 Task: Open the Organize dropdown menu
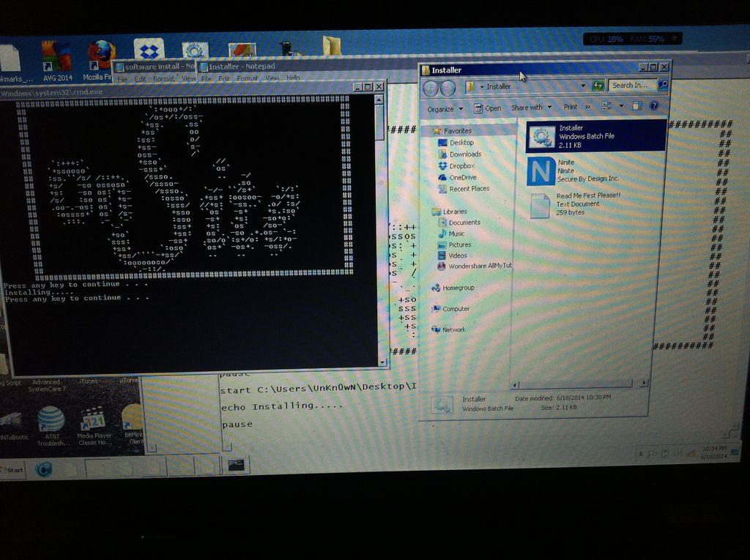pyautogui.click(x=448, y=107)
